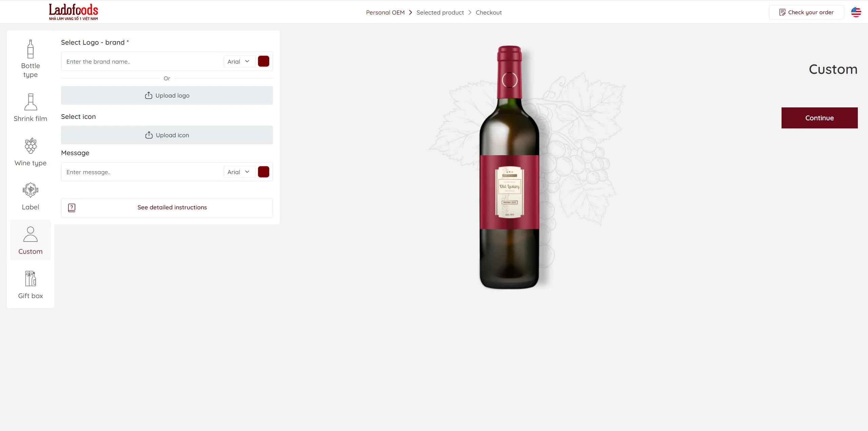Screen dimensions: 868x431
Task: Click the US flag language icon
Action: click(856, 12)
